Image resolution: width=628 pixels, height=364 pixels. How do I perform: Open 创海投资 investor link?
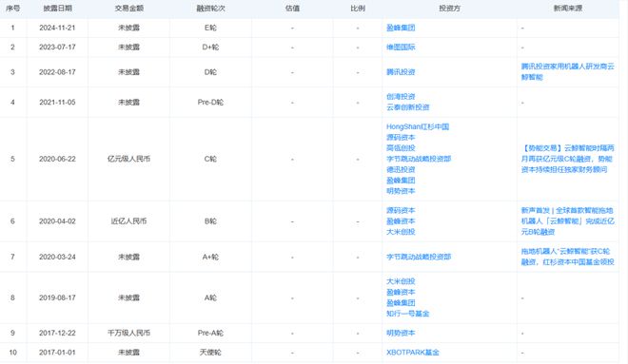401,96
